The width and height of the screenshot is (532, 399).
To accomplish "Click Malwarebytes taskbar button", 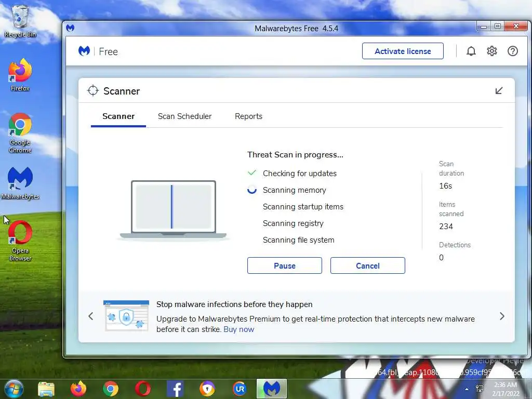I will pos(272,389).
